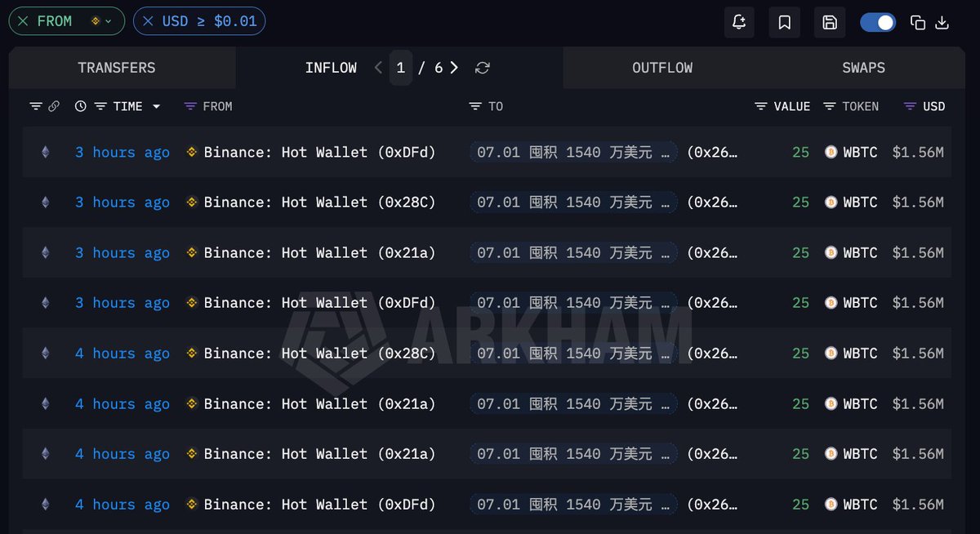Go to the previous inflow page arrow

click(378, 68)
